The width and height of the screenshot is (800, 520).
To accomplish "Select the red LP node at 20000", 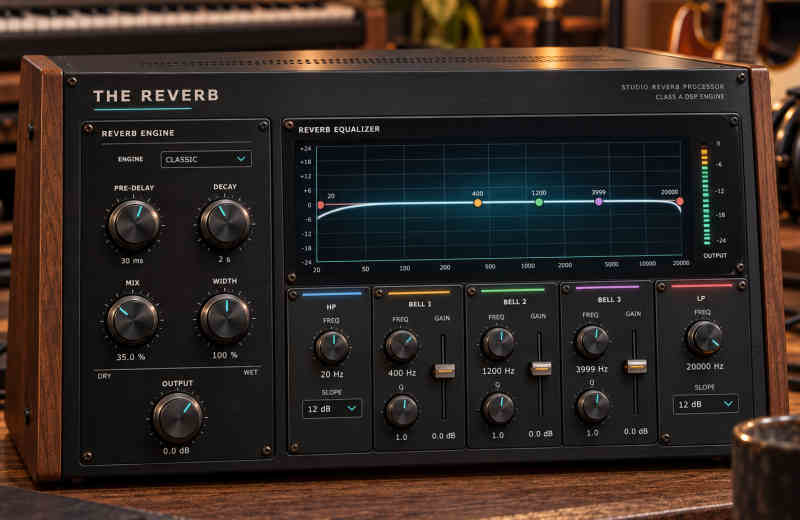I will point(680,202).
